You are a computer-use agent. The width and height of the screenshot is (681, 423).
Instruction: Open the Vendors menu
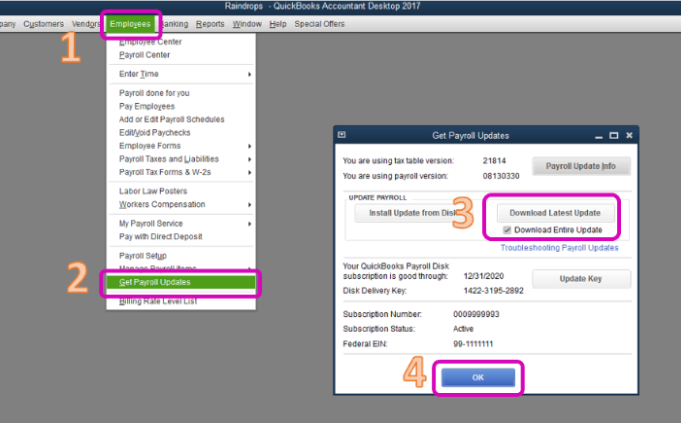coord(86,24)
